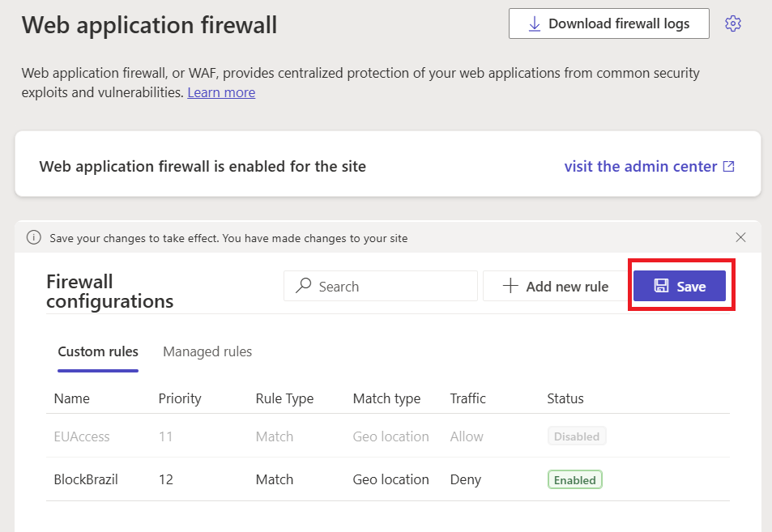772x532 pixels.
Task: Click the magnifier icon in Search
Action: click(303, 286)
